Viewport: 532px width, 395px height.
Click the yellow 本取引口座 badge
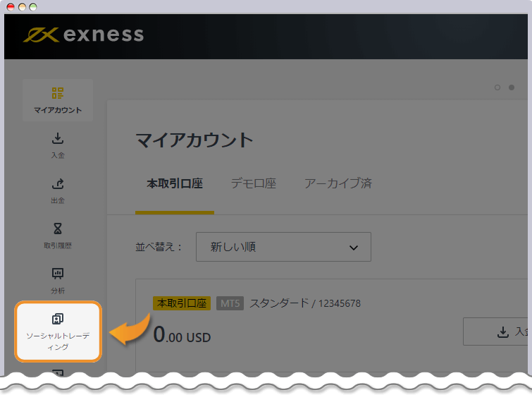pos(182,303)
